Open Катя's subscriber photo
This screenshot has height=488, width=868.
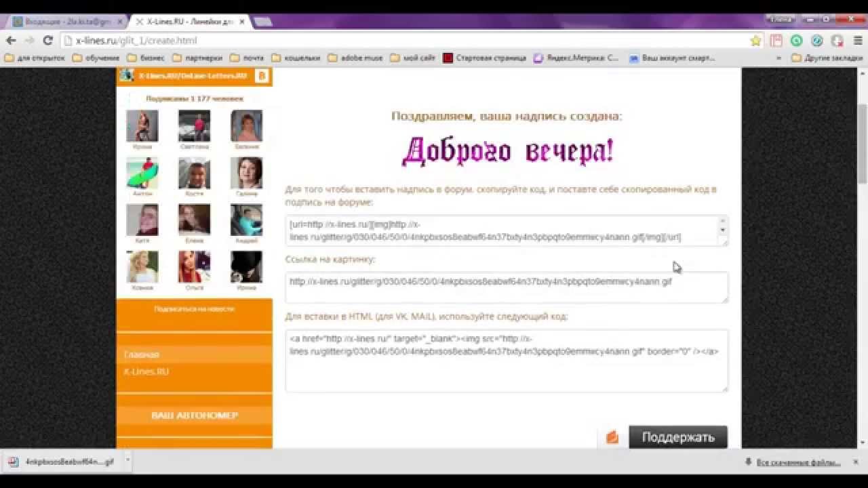click(x=142, y=220)
